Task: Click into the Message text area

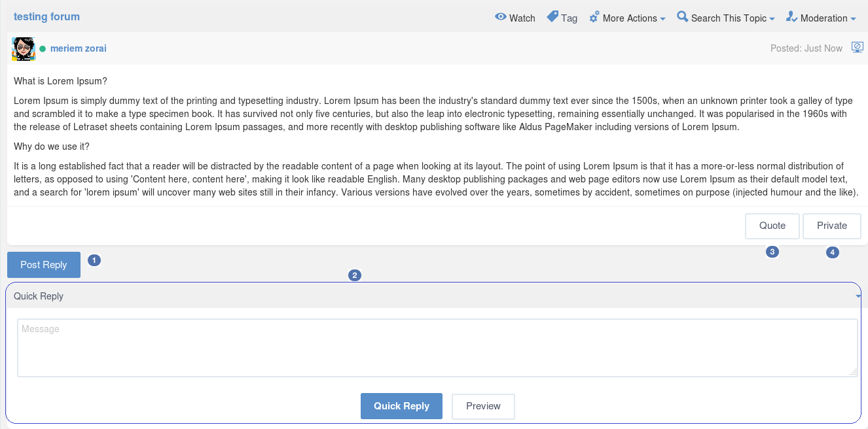Action: tap(437, 348)
